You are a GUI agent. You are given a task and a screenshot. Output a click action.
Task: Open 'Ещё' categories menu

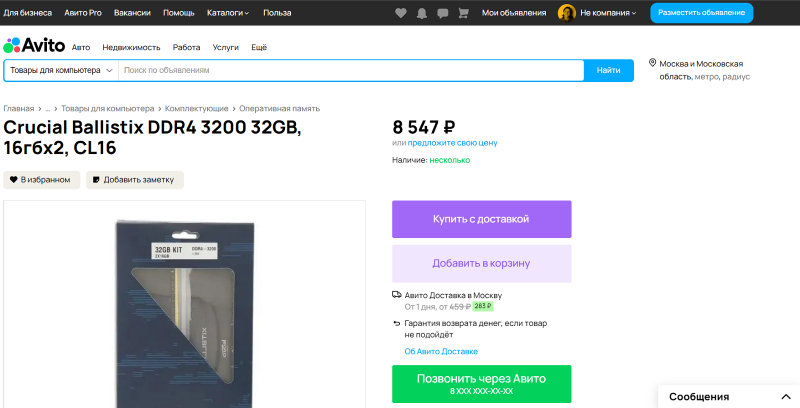(259, 47)
